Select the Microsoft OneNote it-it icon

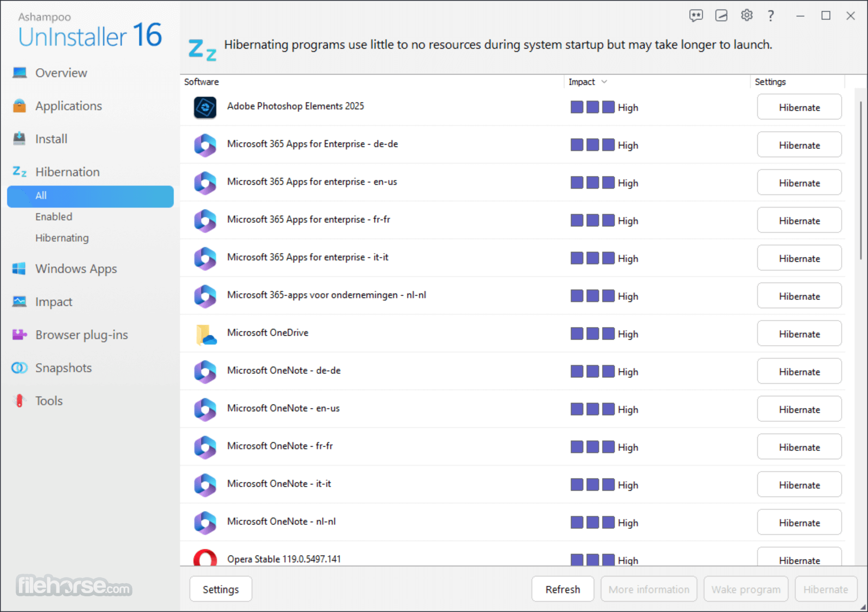[x=205, y=485]
